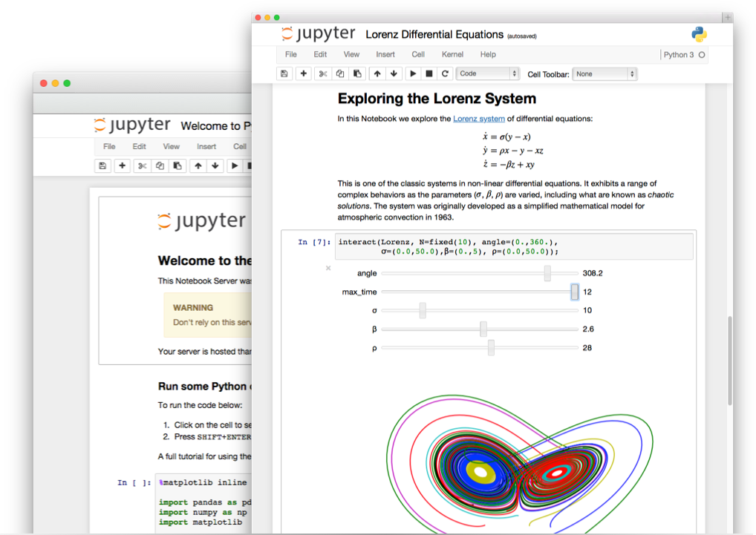Screen dimensions: 756x535
Task: Click the Jupyter logo to go home
Action: (x=319, y=33)
